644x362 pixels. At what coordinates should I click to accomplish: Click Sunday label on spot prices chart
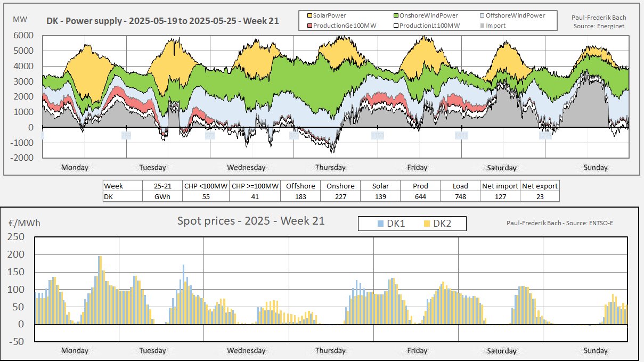click(x=595, y=350)
